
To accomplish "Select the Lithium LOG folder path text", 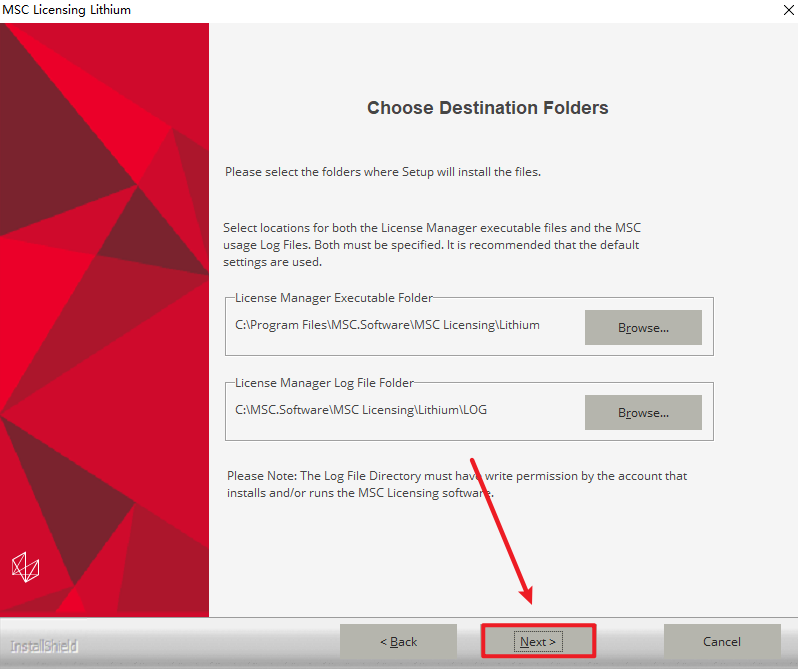I will pyautogui.click(x=360, y=410).
